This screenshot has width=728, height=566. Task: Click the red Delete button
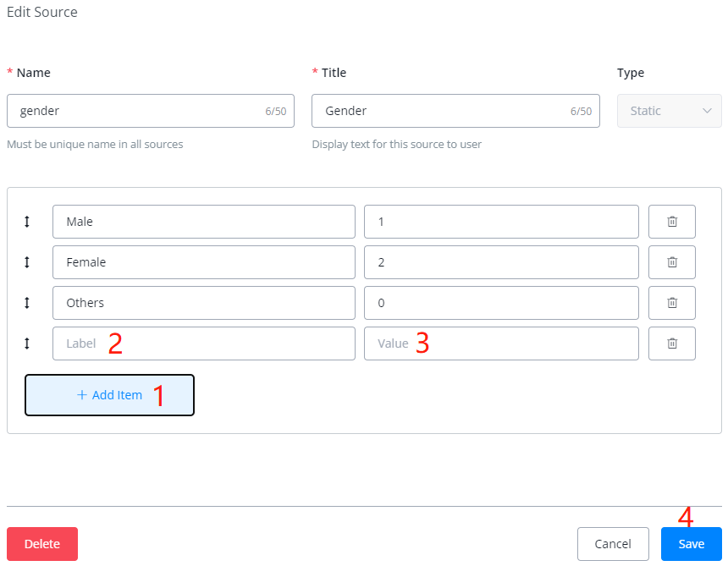tap(42, 544)
